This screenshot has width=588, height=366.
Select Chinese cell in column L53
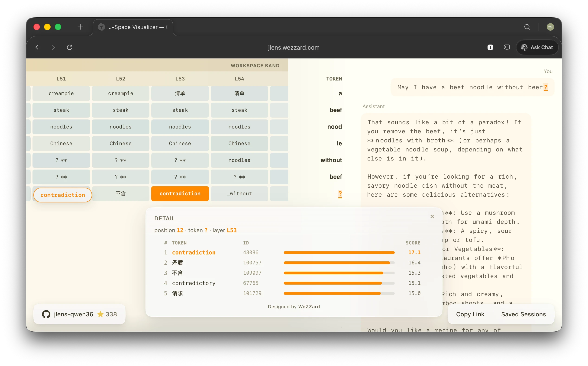pyautogui.click(x=180, y=144)
